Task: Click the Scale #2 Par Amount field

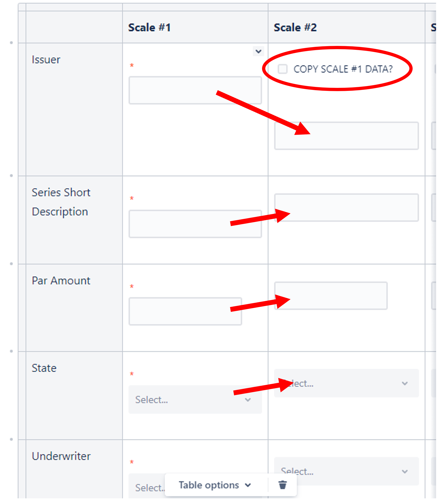Action: (x=331, y=295)
